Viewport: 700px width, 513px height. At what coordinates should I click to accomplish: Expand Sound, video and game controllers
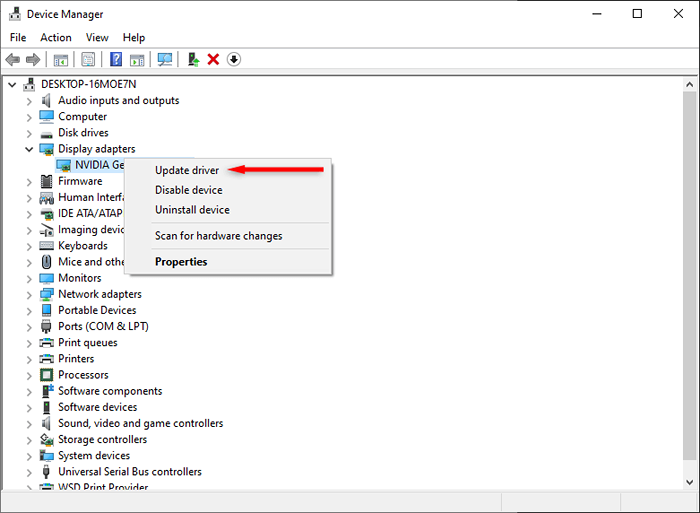pos(29,424)
